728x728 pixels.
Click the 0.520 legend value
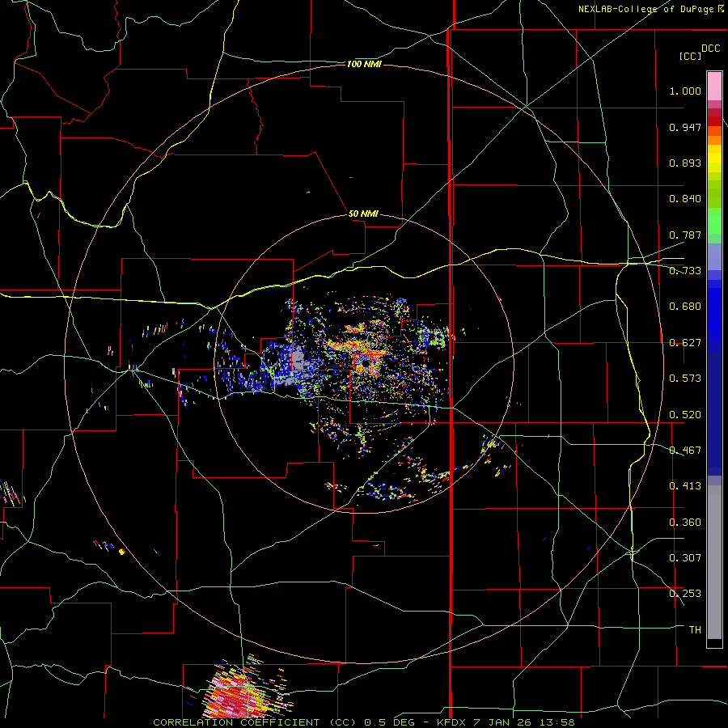coord(685,415)
